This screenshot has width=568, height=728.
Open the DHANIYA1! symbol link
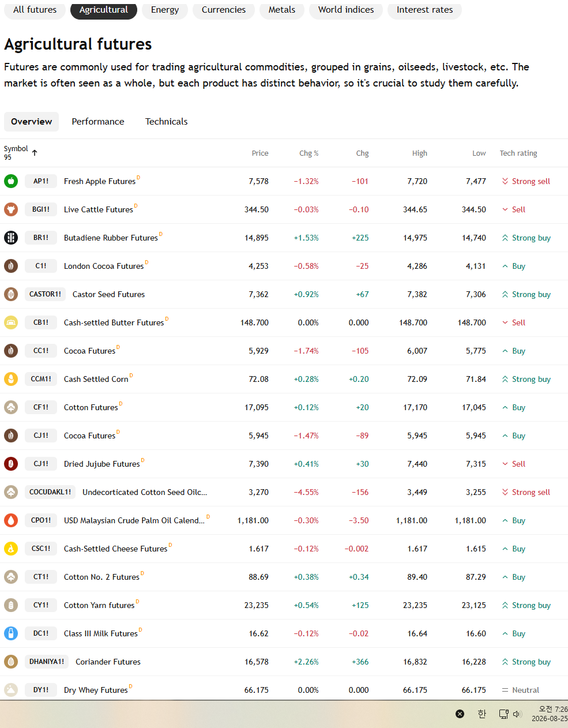(x=47, y=662)
